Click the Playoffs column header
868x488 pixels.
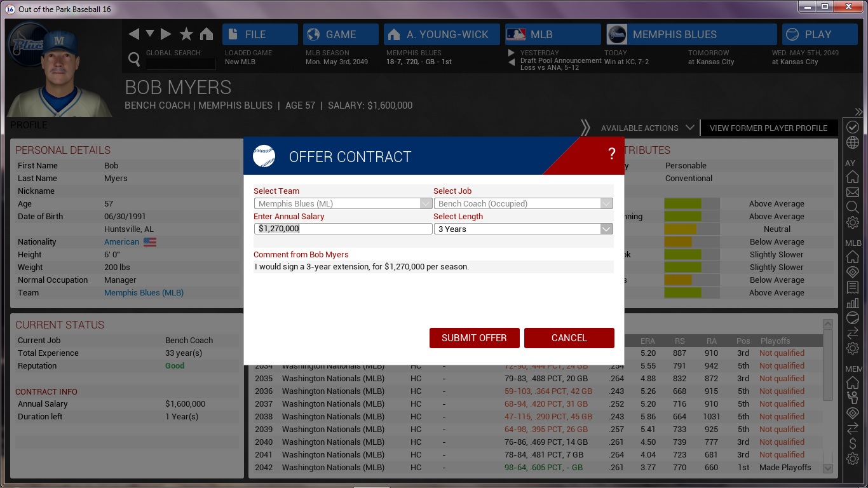[x=775, y=341]
